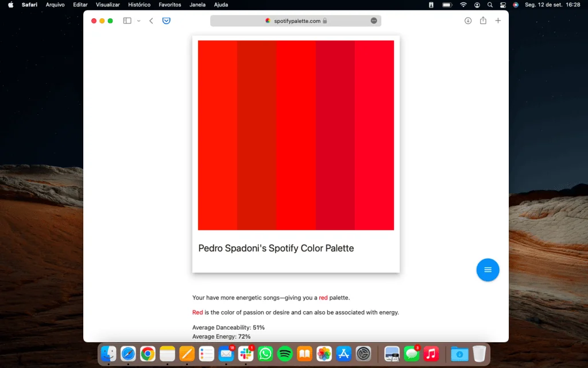Viewport: 588px width, 368px height.
Task: Open the Visualizar menu
Action: coord(107,5)
